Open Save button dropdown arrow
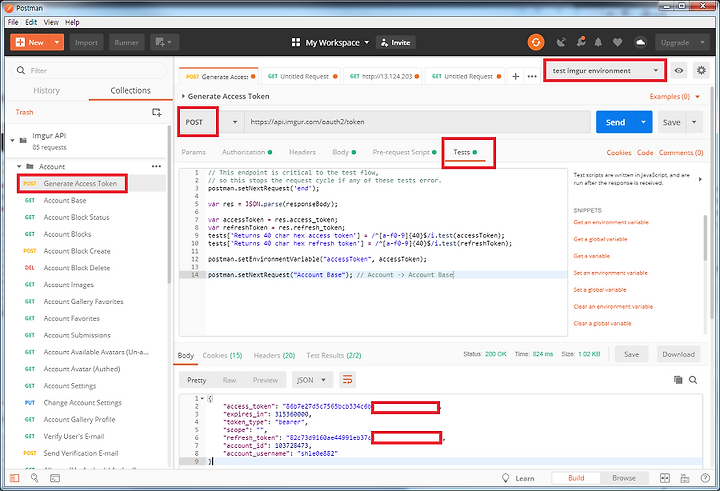The image size is (720, 491). tap(694, 122)
